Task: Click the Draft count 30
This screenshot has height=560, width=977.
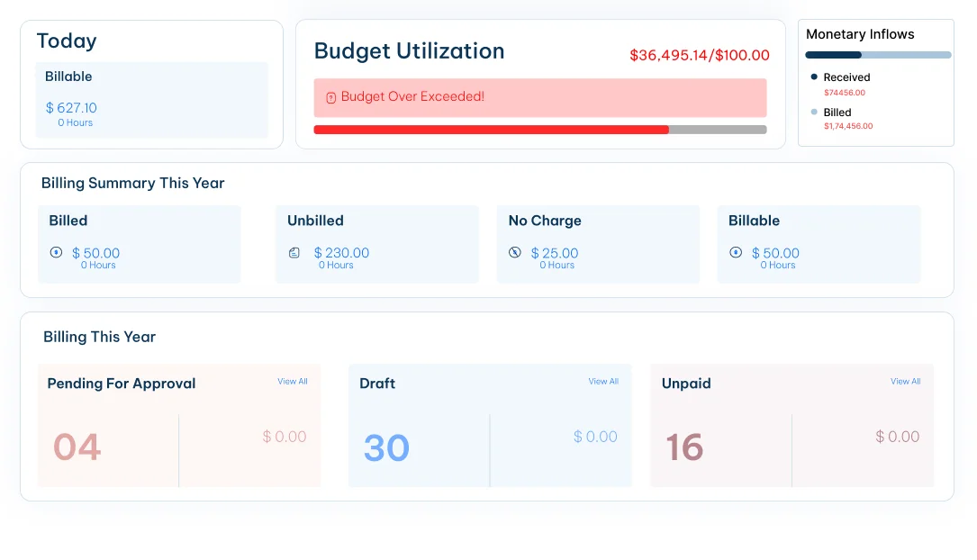Action: tap(387, 447)
